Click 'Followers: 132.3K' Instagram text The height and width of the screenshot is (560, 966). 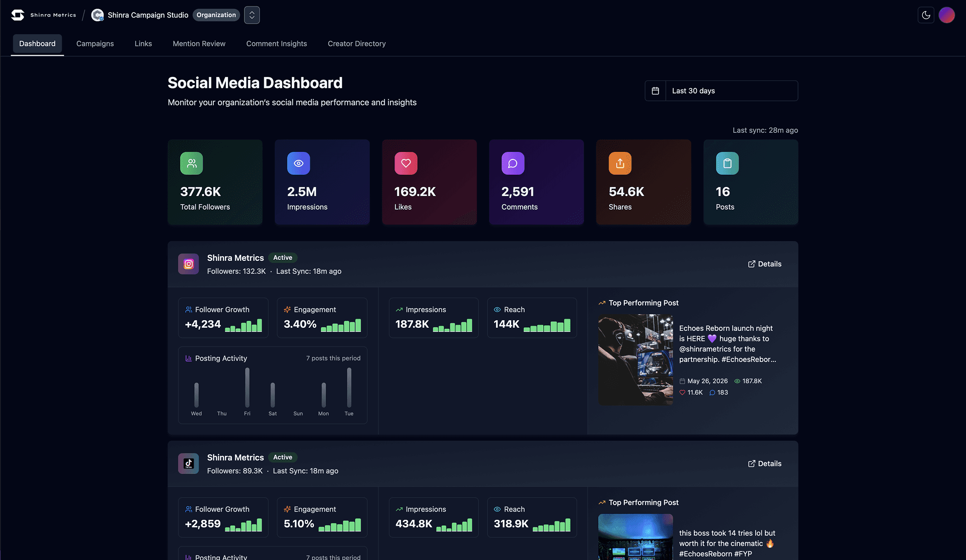click(236, 271)
